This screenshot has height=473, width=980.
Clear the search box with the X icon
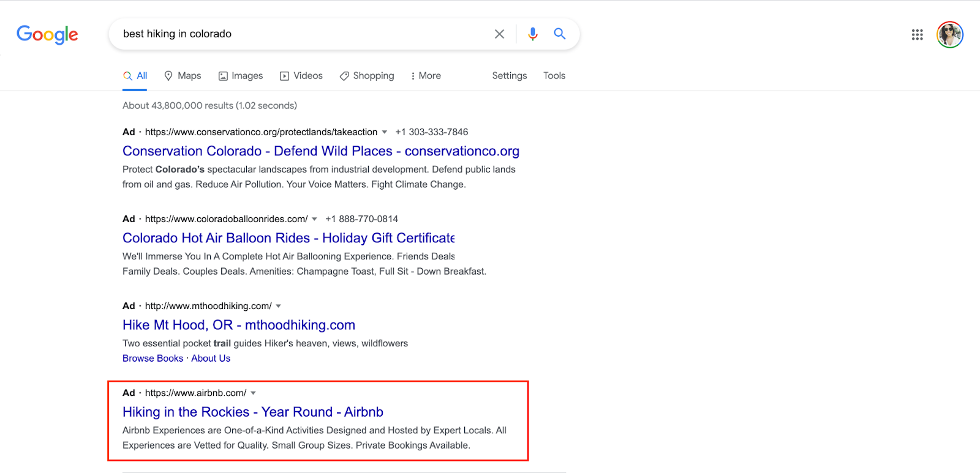pos(500,34)
